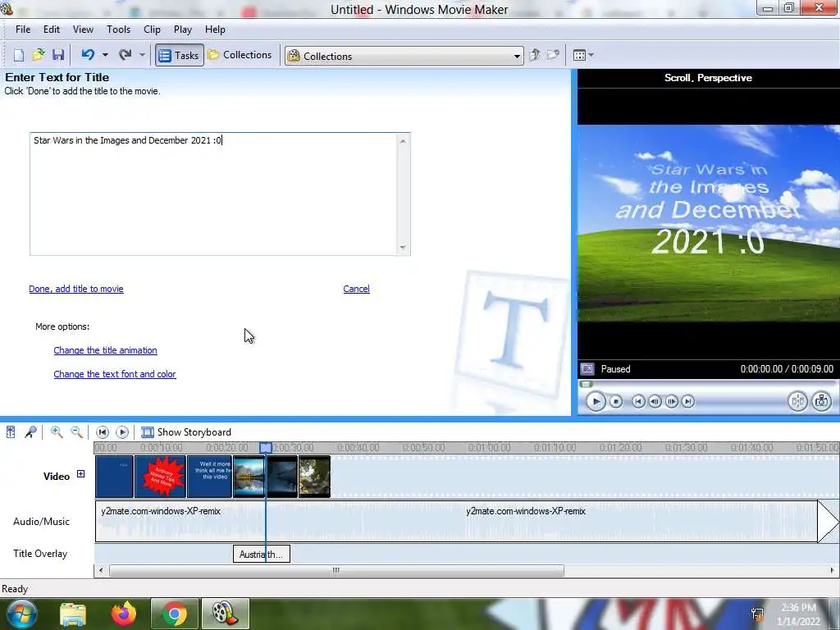Take picture from preview icon

(821, 401)
